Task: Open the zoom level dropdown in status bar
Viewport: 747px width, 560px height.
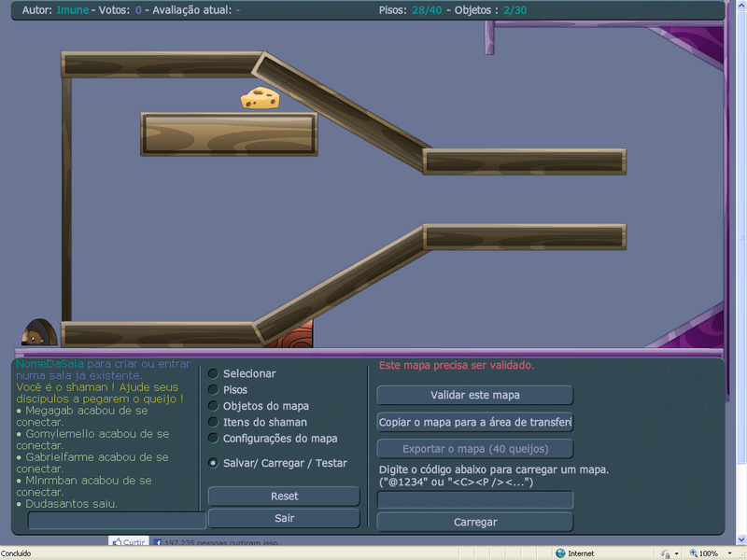Action: tap(727, 552)
